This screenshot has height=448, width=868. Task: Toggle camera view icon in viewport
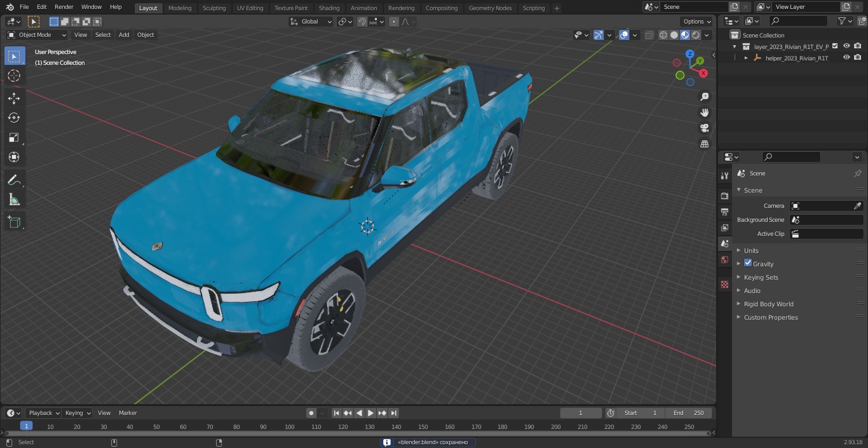[704, 128]
